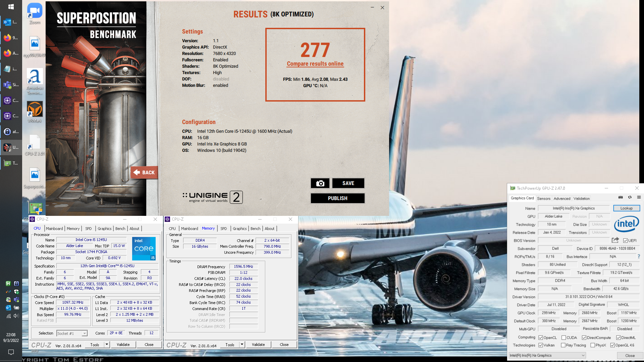
Task: Click the DRAM Frequency value field
Action: [244, 266]
